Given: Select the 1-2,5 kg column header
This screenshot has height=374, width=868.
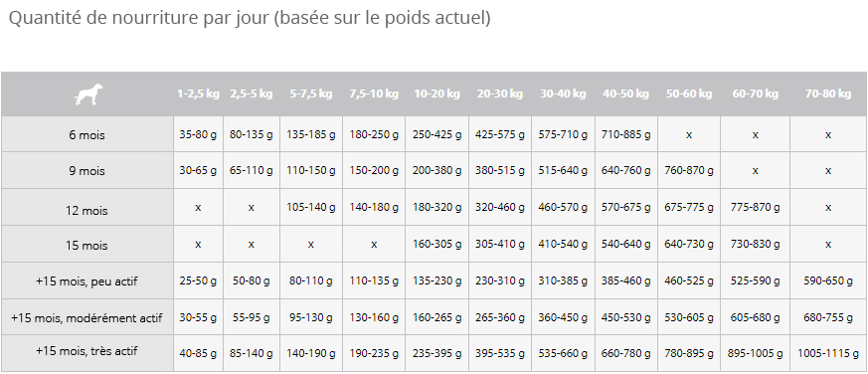Looking at the screenshot, I should [x=198, y=94].
